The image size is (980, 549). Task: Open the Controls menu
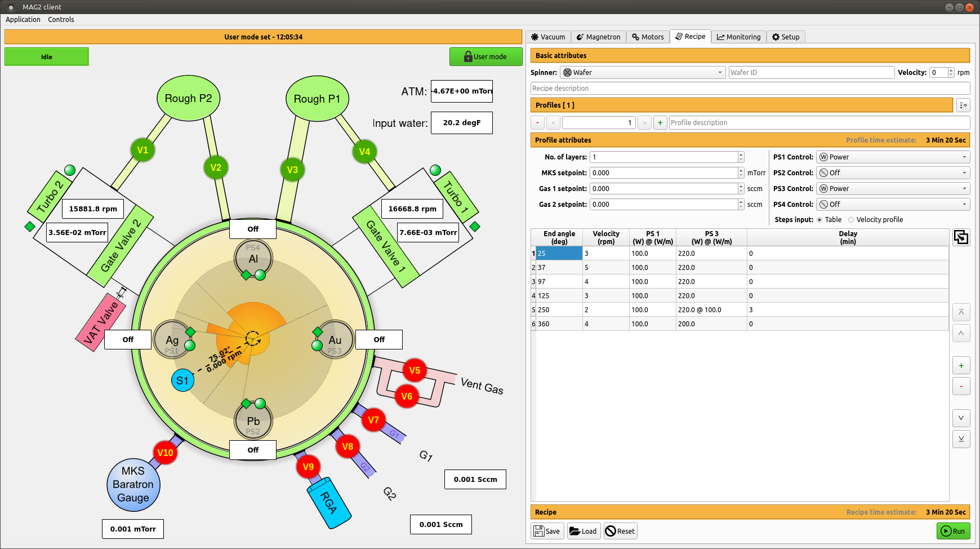click(61, 20)
